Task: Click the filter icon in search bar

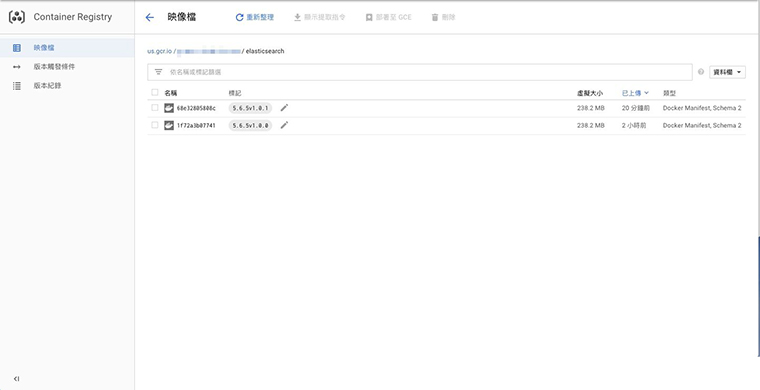Action: (158, 72)
